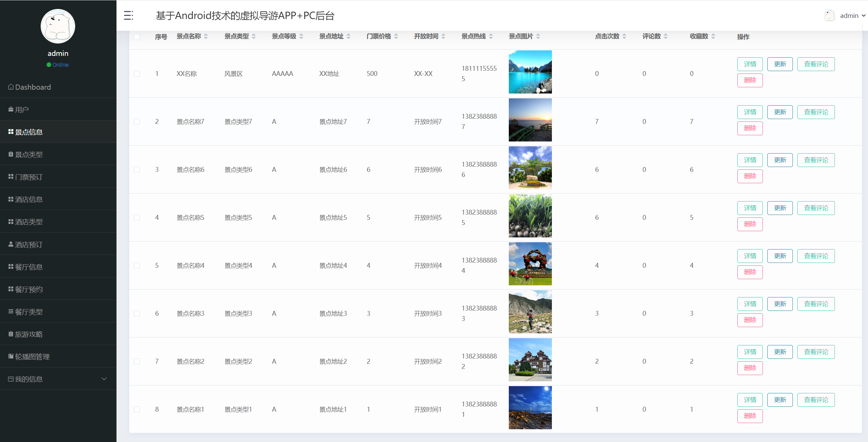Screen dimensions: 868x442
Task: Click the sunset thumbnail of 景点名称7
Action: tap(530, 120)
